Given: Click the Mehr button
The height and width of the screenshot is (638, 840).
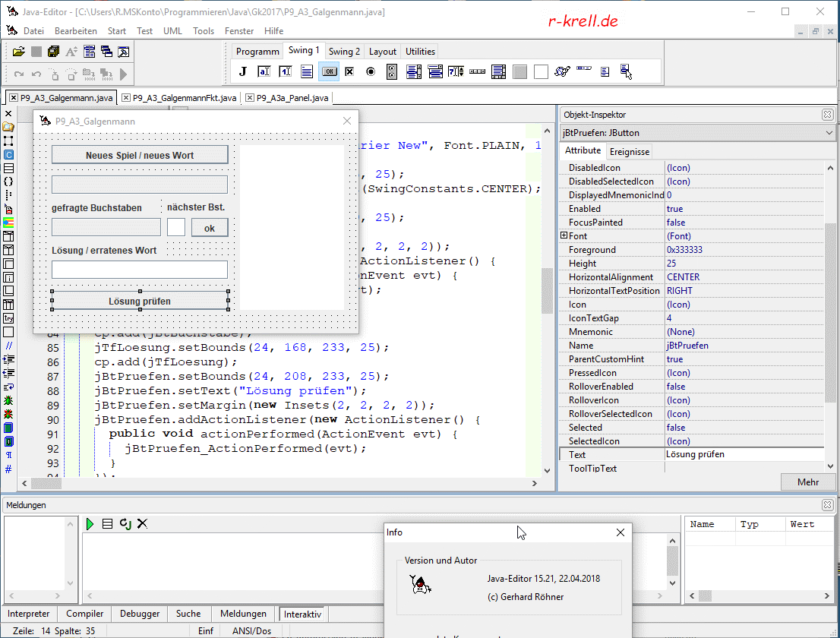Looking at the screenshot, I should coord(808,482).
